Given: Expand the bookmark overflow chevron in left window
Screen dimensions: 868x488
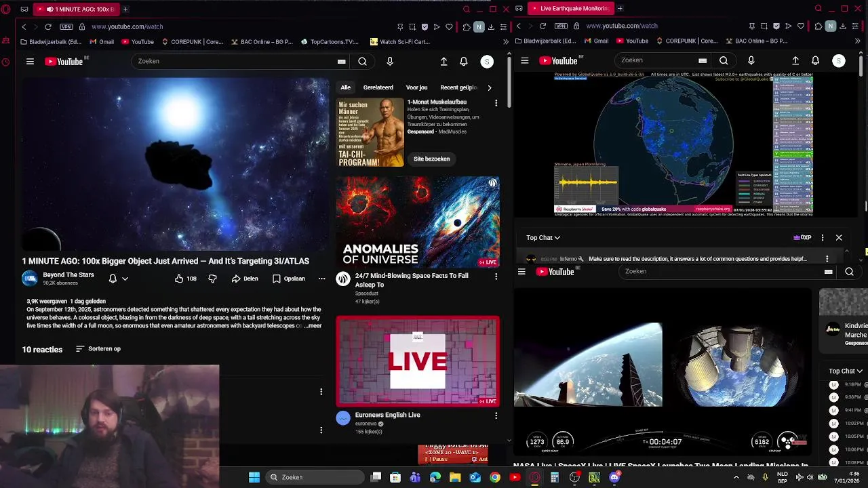Looking at the screenshot, I should 506,41.
